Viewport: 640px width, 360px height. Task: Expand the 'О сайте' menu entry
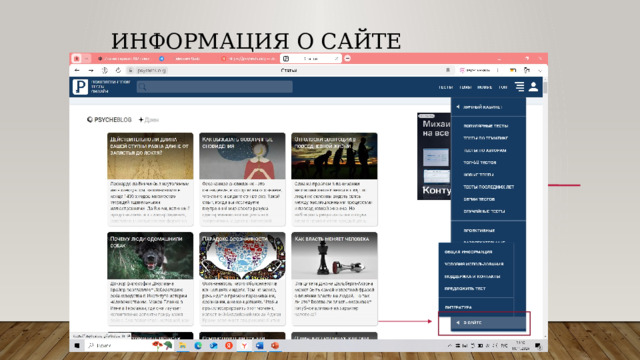pyautogui.click(x=488, y=322)
